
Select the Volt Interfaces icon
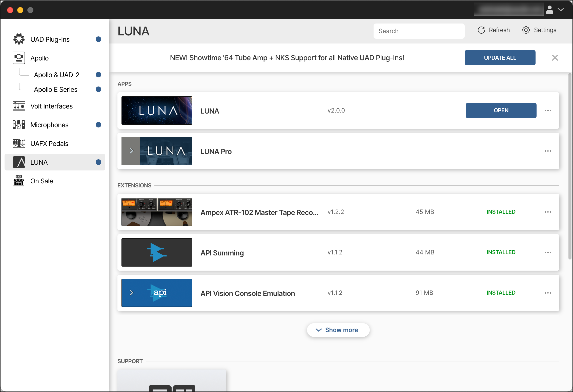19,106
